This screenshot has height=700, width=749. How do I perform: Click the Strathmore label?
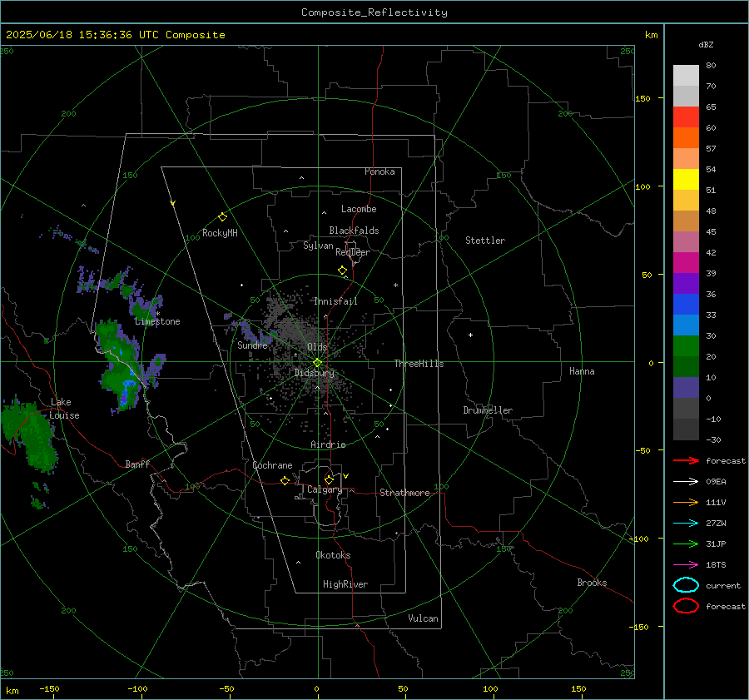(x=404, y=493)
